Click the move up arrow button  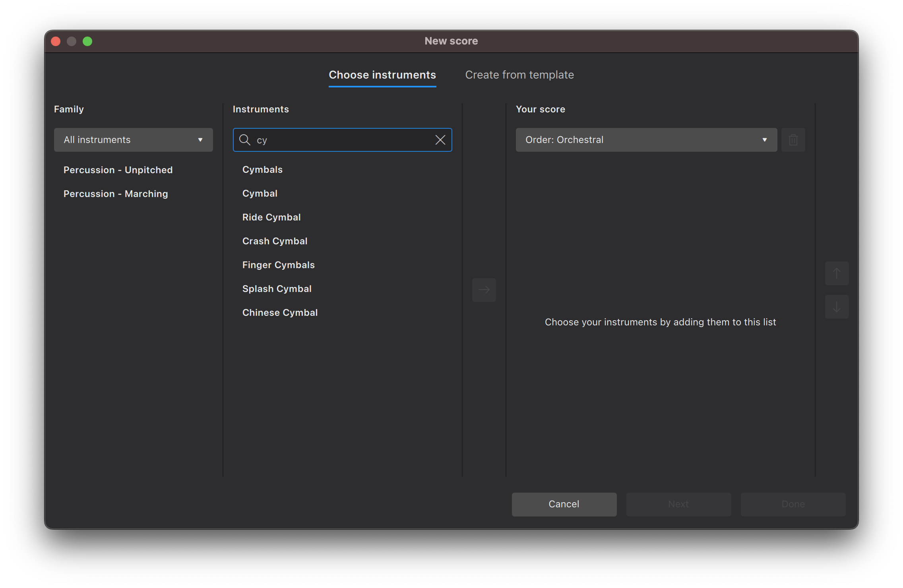pyautogui.click(x=837, y=273)
